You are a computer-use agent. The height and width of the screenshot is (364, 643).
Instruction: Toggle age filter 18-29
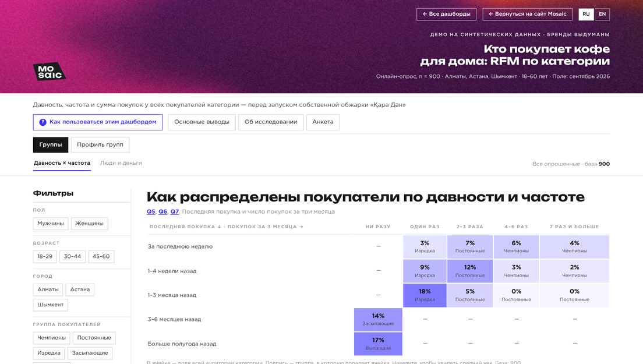tap(45, 257)
